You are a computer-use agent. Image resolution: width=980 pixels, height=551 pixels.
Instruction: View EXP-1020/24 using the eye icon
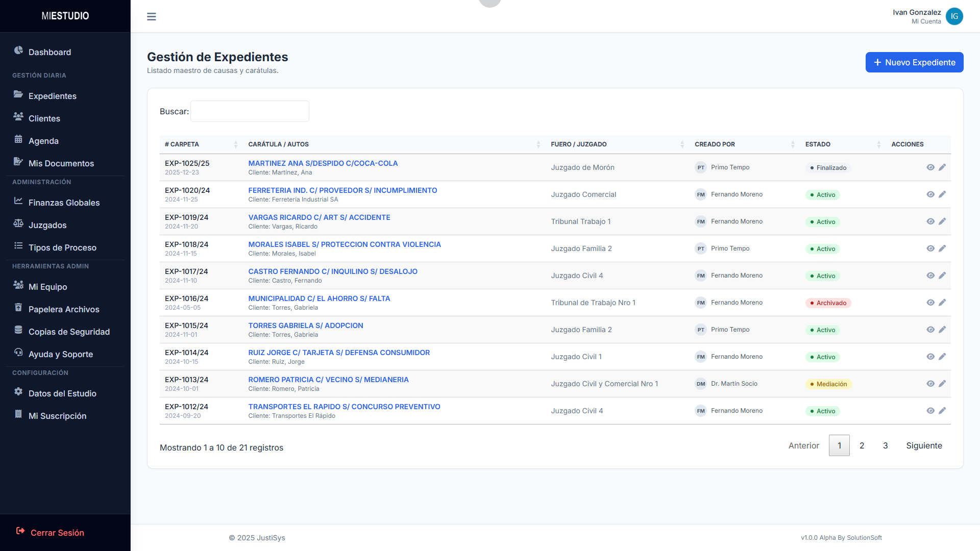coord(930,194)
